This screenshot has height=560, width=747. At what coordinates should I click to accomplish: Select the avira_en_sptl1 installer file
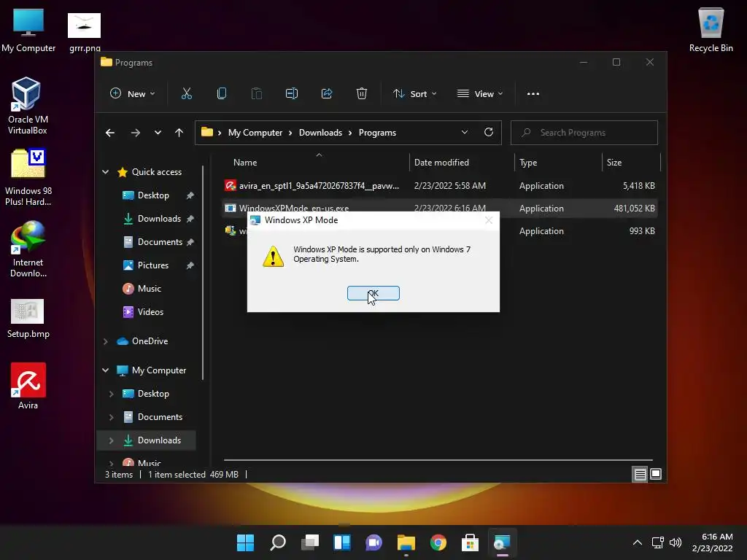[x=440, y=186]
